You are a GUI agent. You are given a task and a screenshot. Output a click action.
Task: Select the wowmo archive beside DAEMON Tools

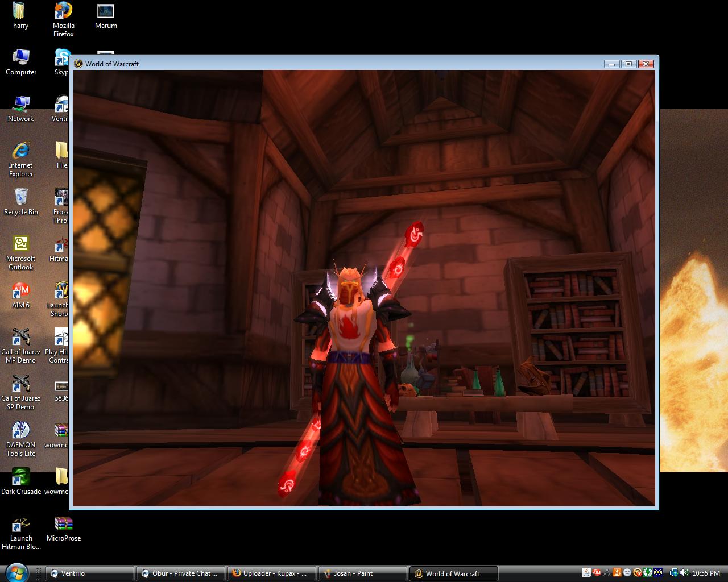[x=57, y=435]
